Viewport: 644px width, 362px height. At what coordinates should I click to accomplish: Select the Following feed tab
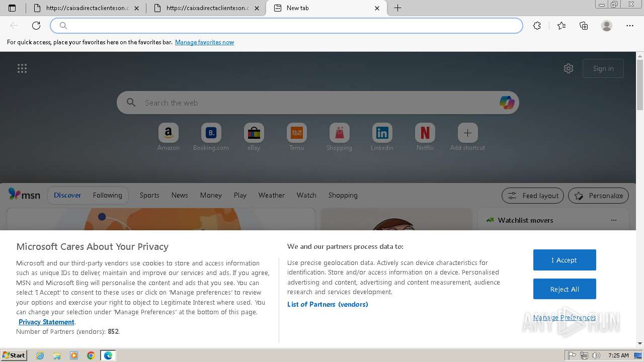click(107, 195)
